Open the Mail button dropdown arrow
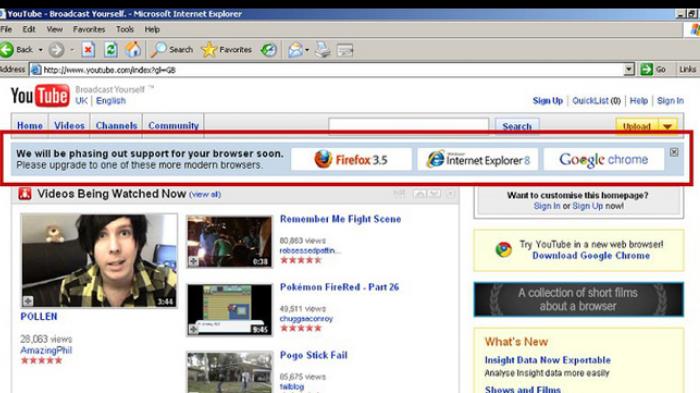The height and width of the screenshot is (393, 700). (307, 50)
